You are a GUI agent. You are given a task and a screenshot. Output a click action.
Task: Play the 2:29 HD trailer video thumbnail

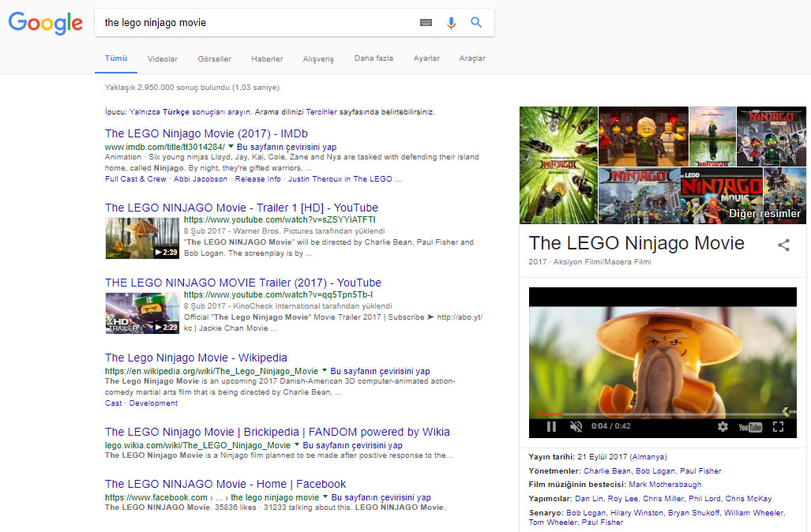[142, 313]
